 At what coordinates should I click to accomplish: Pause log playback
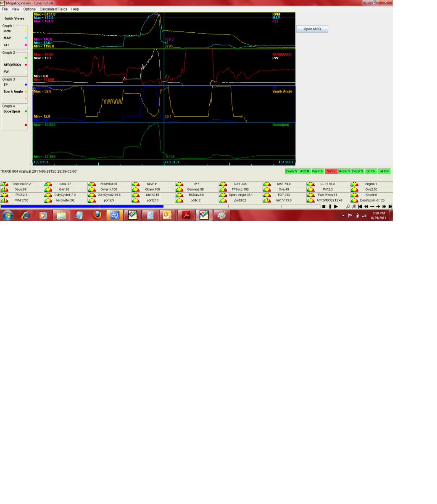point(330,207)
